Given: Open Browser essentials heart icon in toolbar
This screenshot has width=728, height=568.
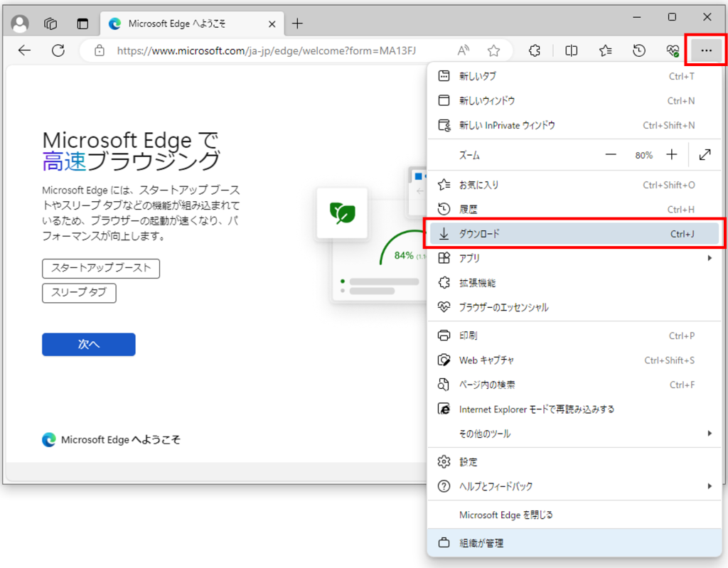Looking at the screenshot, I should (x=673, y=50).
